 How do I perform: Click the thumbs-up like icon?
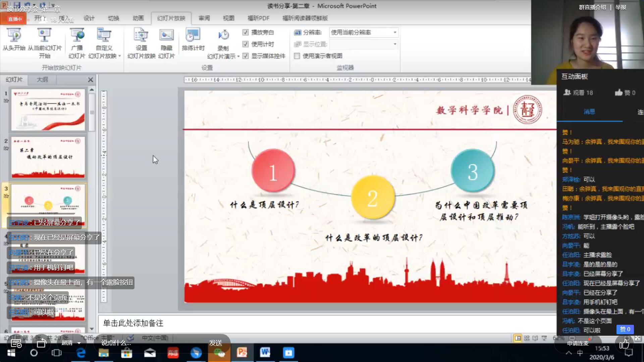coord(624,344)
